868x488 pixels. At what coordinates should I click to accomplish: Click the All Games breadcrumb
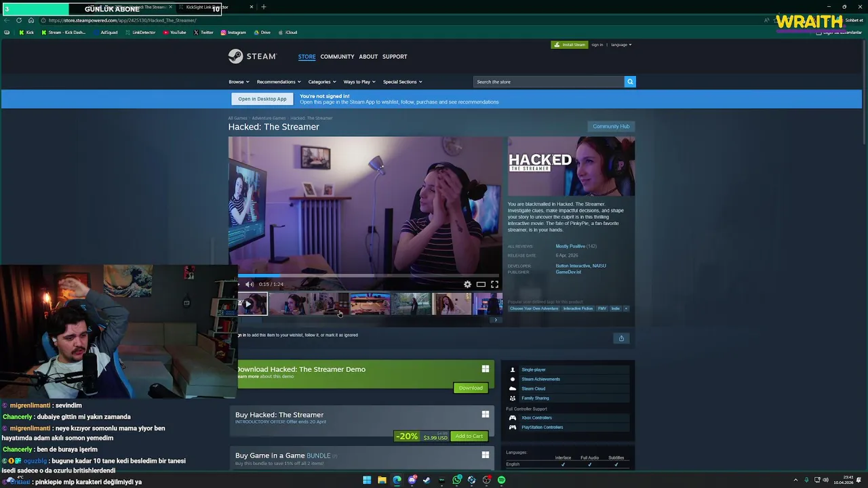[237, 118]
